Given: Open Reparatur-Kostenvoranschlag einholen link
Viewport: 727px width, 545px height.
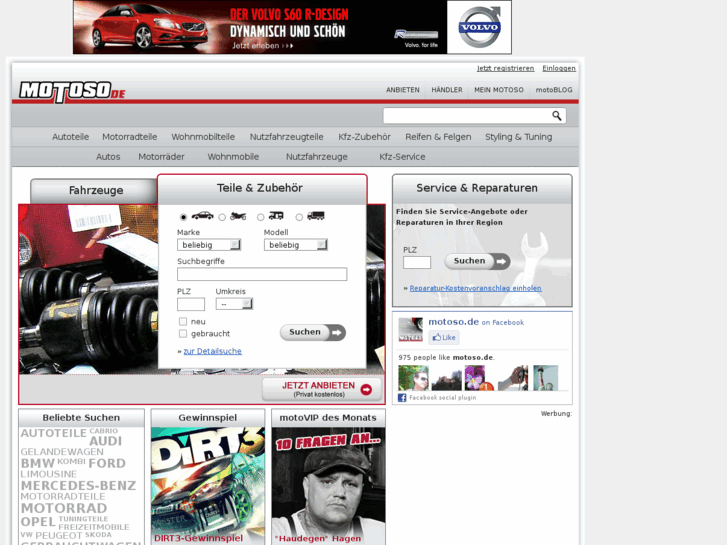Looking at the screenshot, I should [475, 288].
